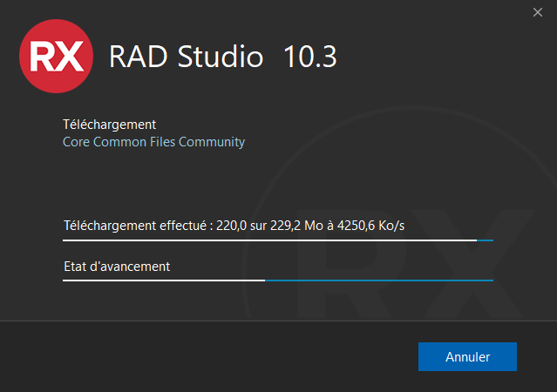This screenshot has width=557, height=392.
Task: Click blue remaining part of overall progress bar
Action: click(379, 280)
